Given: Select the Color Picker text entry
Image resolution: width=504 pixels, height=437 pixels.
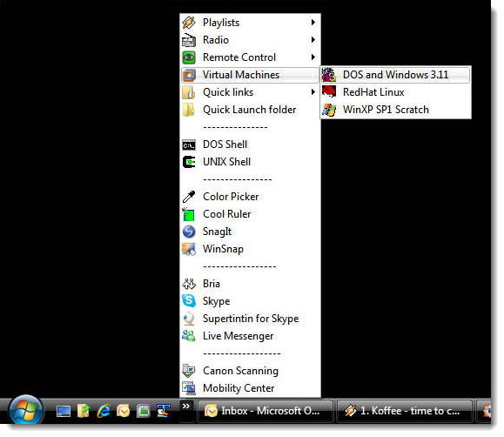Looking at the screenshot, I should [231, 197].
